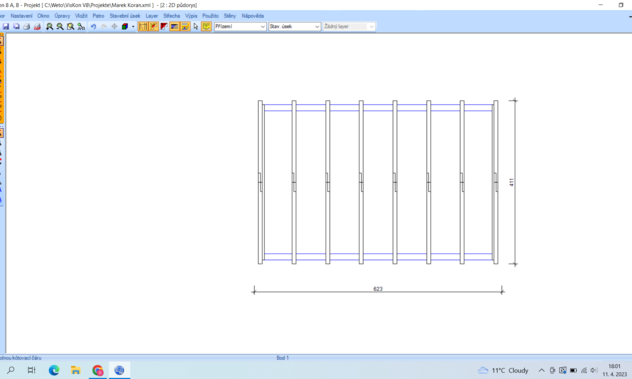Viewport: 632px width, 379px height.
Task: Select the mouse pointer cursor tool
Action: pos(196,27)
